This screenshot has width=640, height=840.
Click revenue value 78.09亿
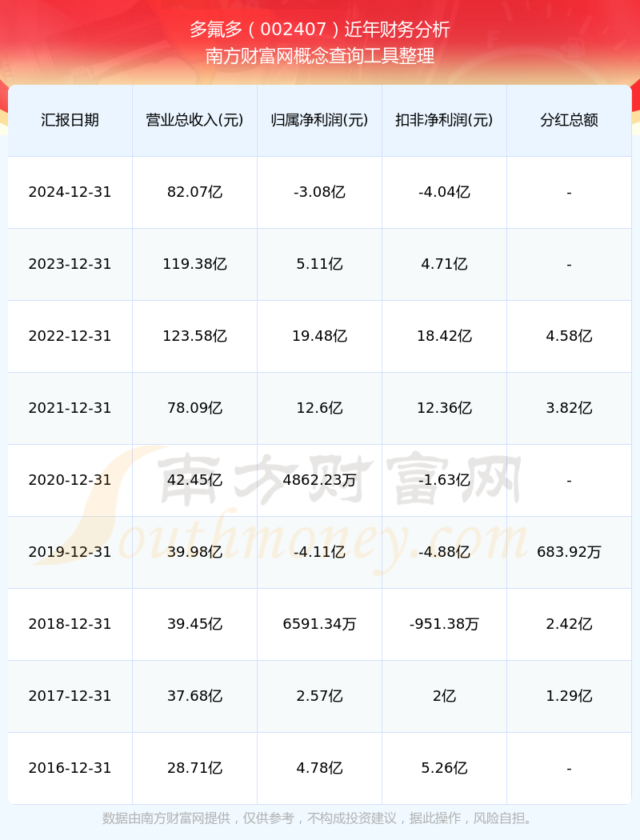click(x=195, y=408)
